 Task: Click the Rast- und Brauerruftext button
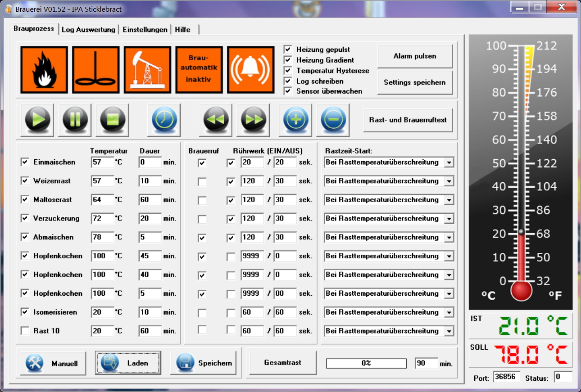point(408,120)
